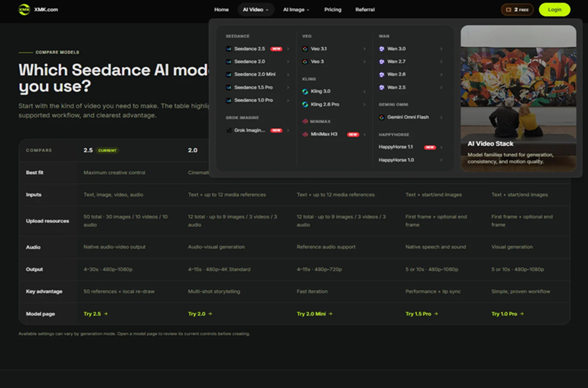
Task: Expand the Seedance 2.5 chevron
Action: [x=288, y=49]
